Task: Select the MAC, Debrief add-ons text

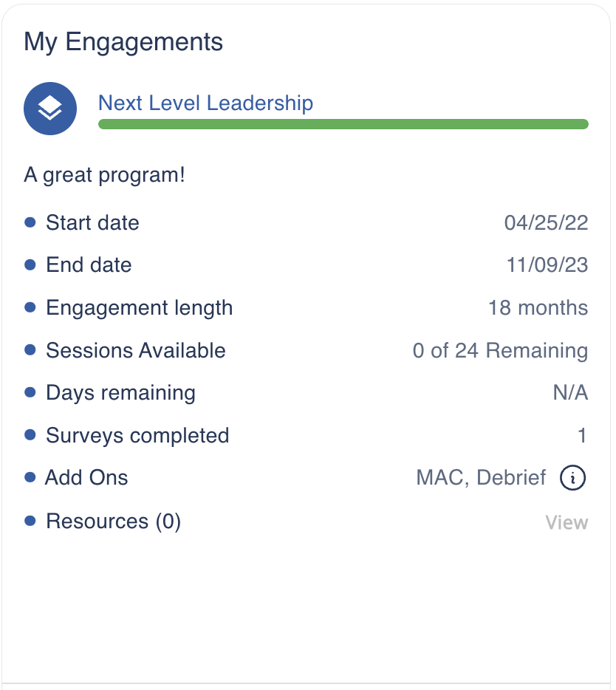Action: (481, 478)
